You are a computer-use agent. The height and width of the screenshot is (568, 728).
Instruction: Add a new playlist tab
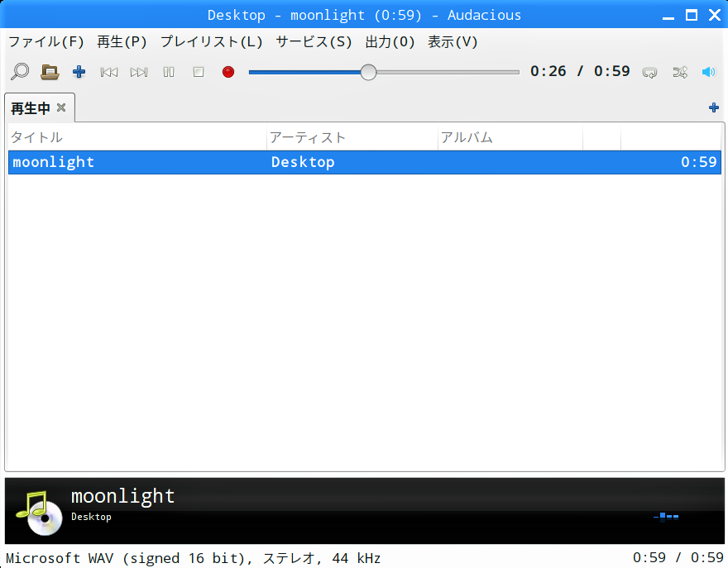coord(714,107)
